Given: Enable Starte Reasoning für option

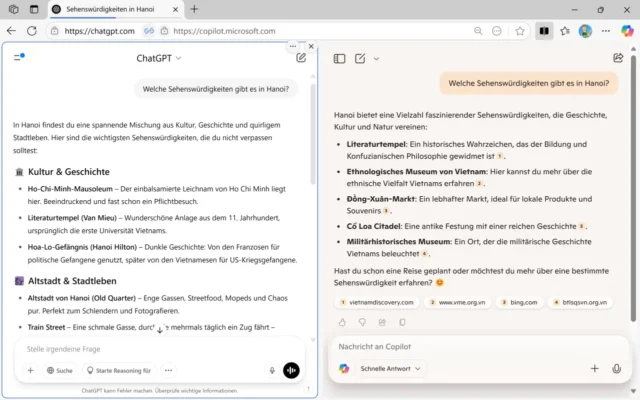Looking at the screenshot, I should point(119,370).
